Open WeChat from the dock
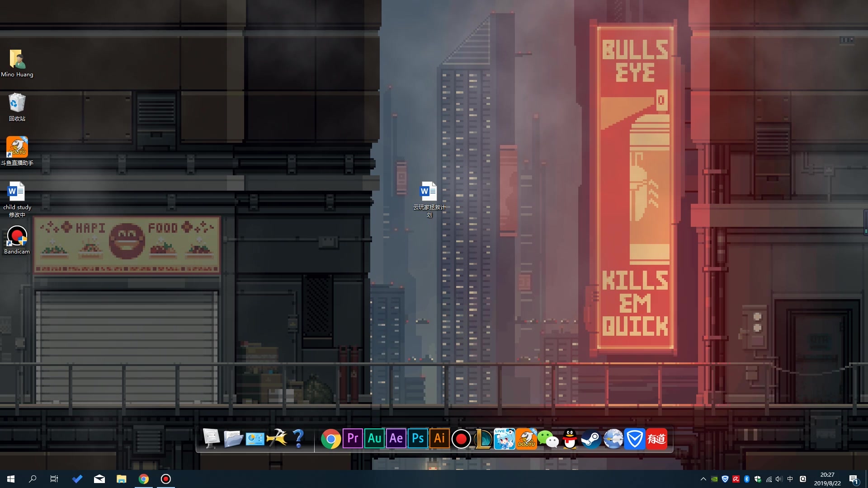The height and width of the screenshot is (488, 868). click(548, 439)
